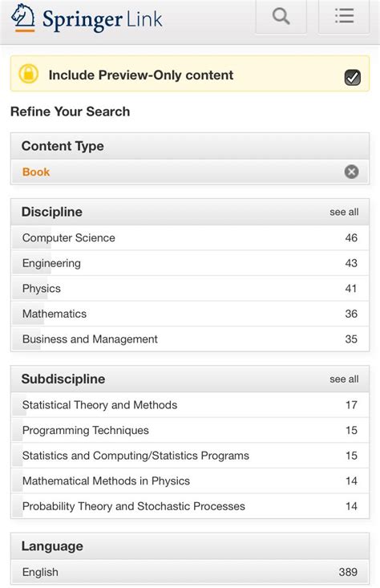Choose the Mathematics discipline filter
The height and width of the screenshot is (588, 380).
[x=190, y=314]
